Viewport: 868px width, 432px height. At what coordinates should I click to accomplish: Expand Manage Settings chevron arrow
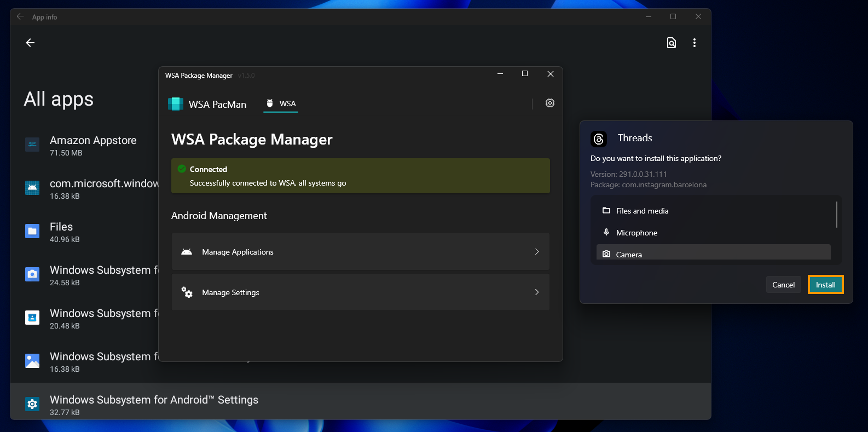click(537, 292)
